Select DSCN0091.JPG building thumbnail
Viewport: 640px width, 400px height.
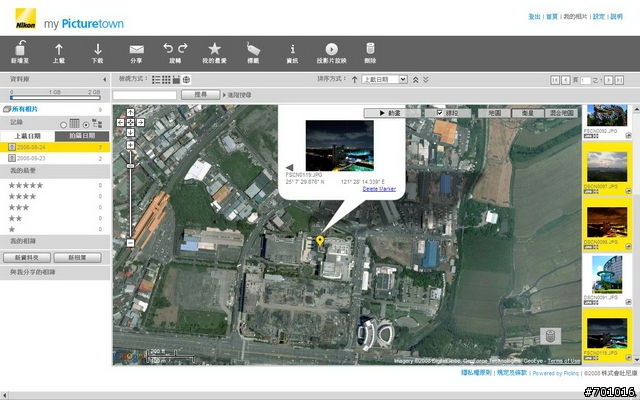coord(607,275)
